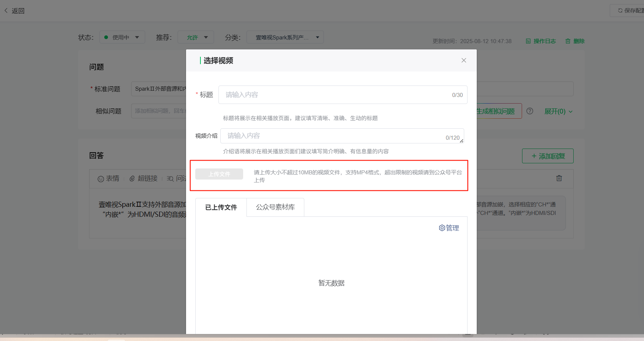This screenshot has height=341, width=644.
Task: Click the question mark help icon
Action: 530,111
